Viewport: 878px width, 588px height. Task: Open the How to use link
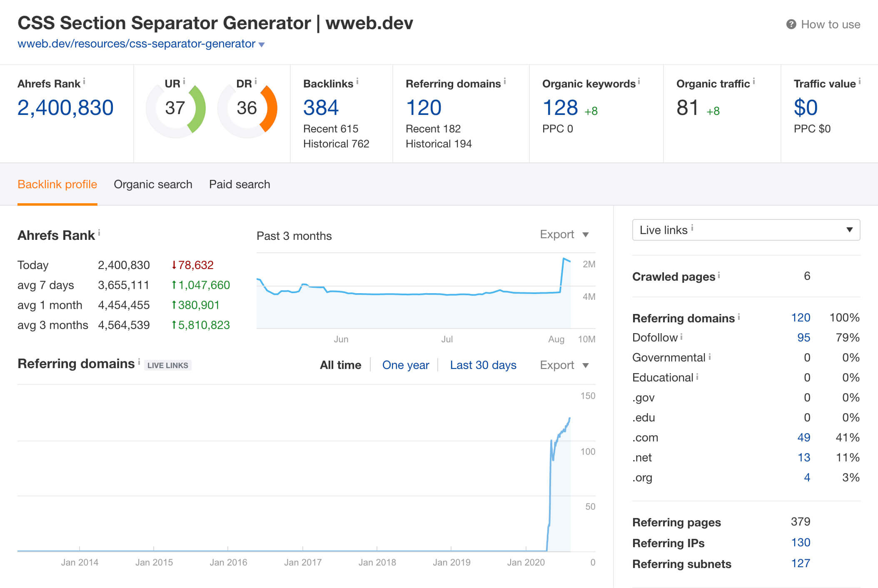831,25
